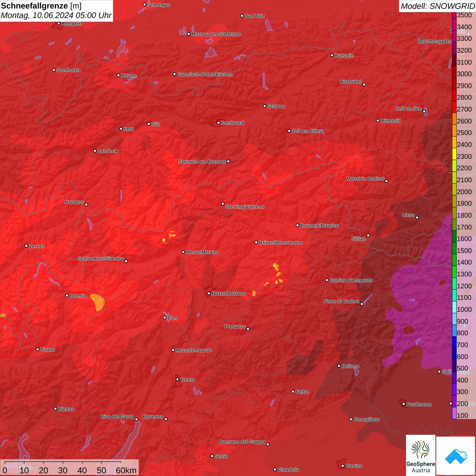The height and width of the screenshot is (476, 476).
Task: Click the Bruneck/Brunico label
Action: pos(320,225)
